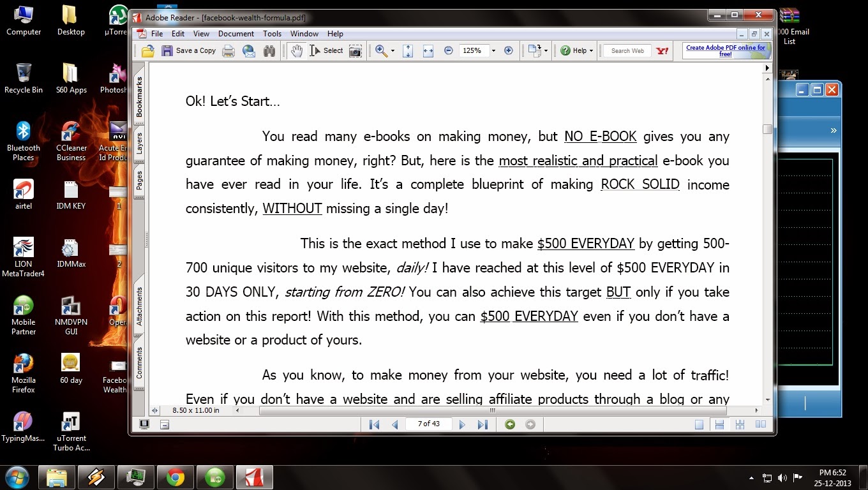
Task: Open Find with the binoculars icon
Action: click(269, 50)
